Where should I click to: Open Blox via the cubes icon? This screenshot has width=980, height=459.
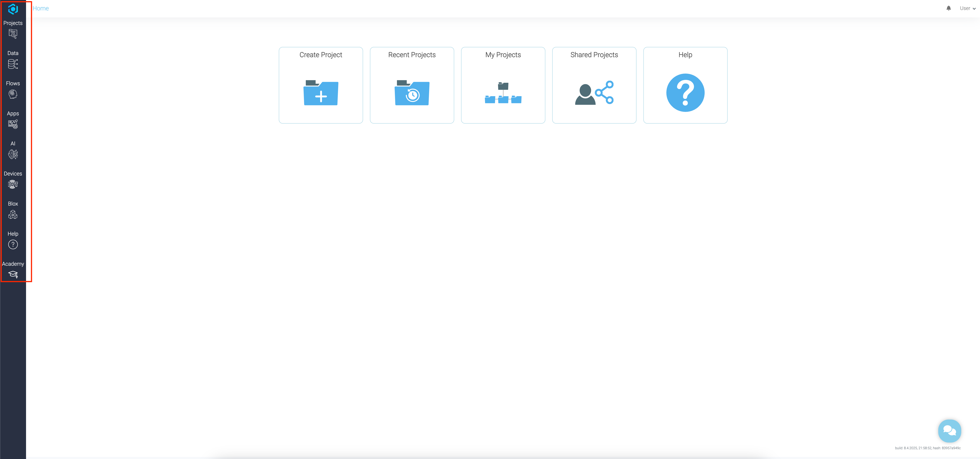tap(13, 214)
